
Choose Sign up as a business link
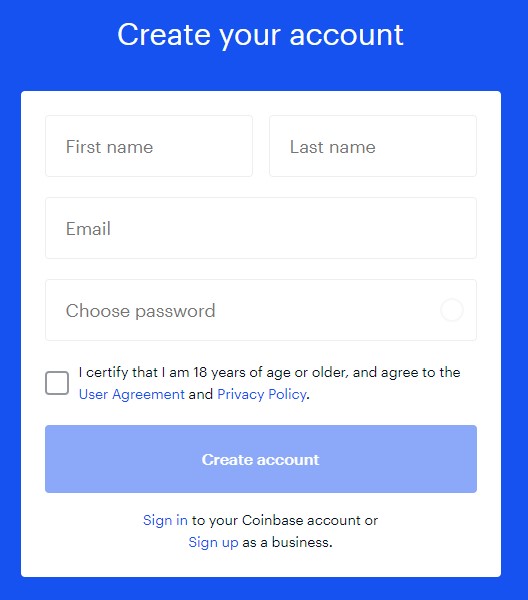[213, 542]
